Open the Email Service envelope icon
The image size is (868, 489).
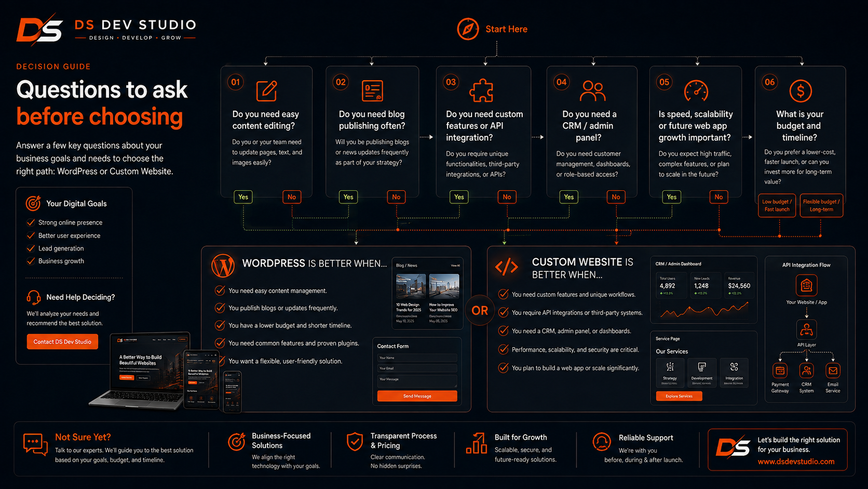833,371
